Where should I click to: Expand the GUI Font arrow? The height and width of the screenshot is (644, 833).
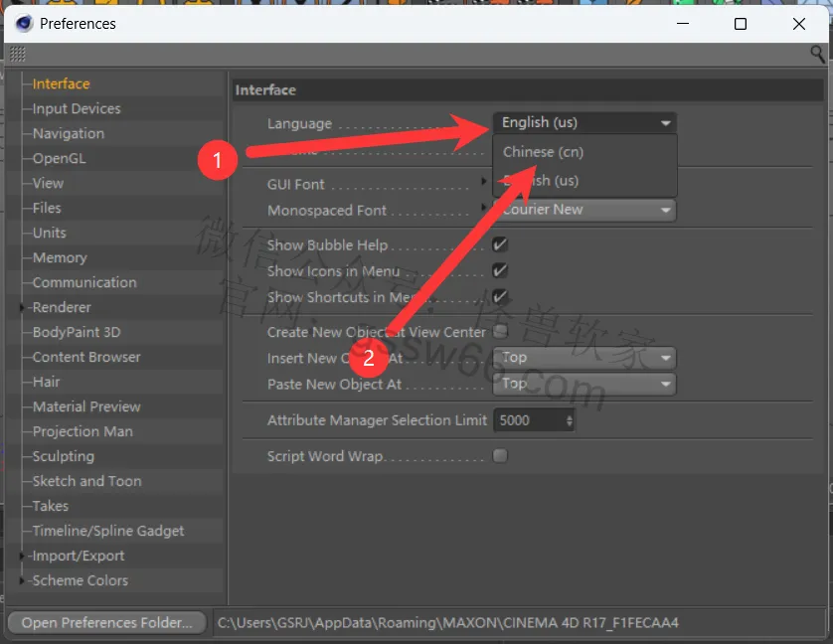click(483, 181)
